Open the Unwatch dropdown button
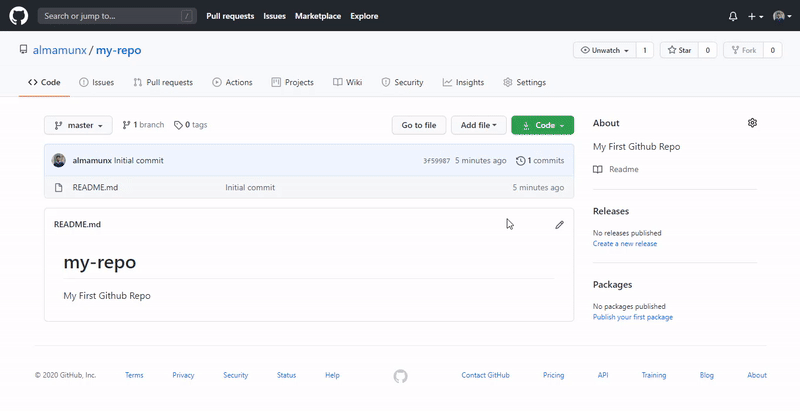 (x=605, y=50)
